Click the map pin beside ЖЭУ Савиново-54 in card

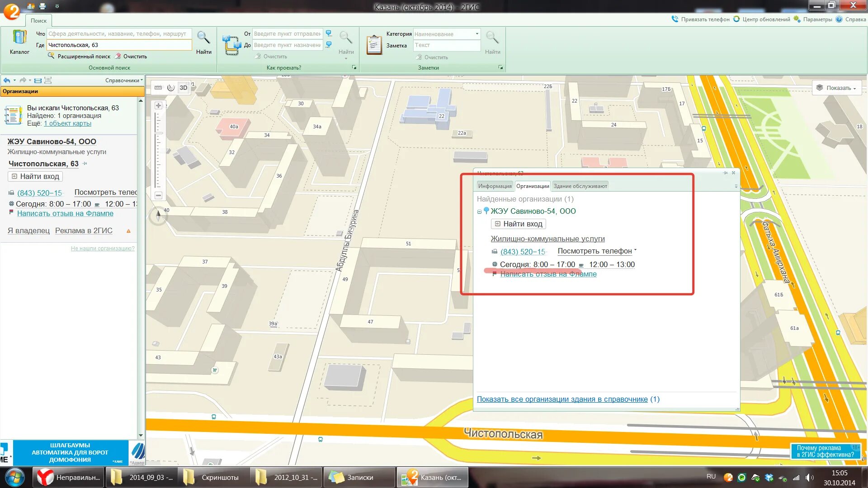(x=486, y=211)
